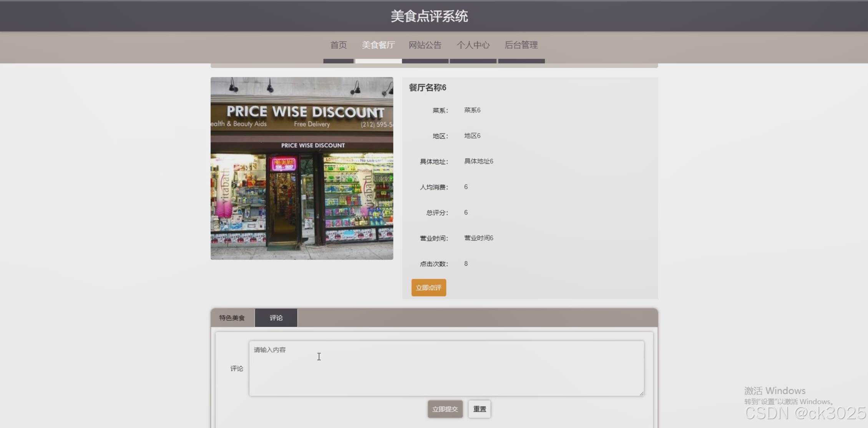868x428 pixels.
Task: Grab the textarea resize handle corner
Action: [x=641, y=393]
